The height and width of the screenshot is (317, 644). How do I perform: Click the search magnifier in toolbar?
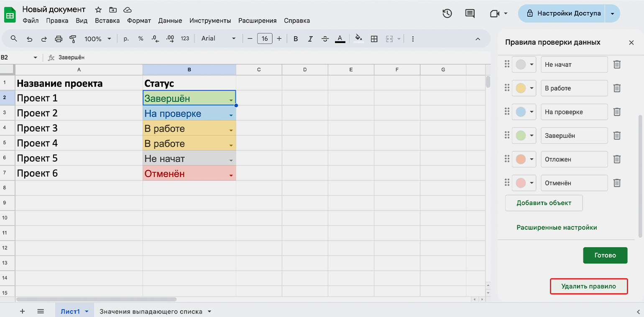pos(14,38)
